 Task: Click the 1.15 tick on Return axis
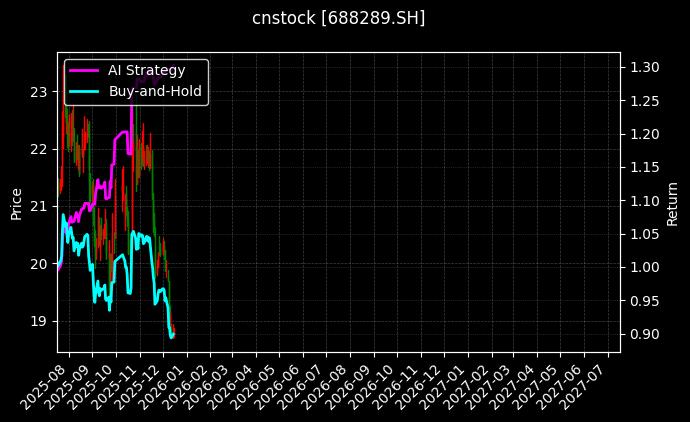click(644, 168)
